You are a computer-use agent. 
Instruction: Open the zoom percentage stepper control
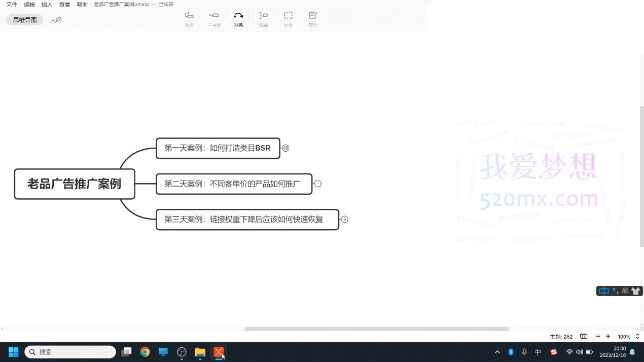point(637,336)
